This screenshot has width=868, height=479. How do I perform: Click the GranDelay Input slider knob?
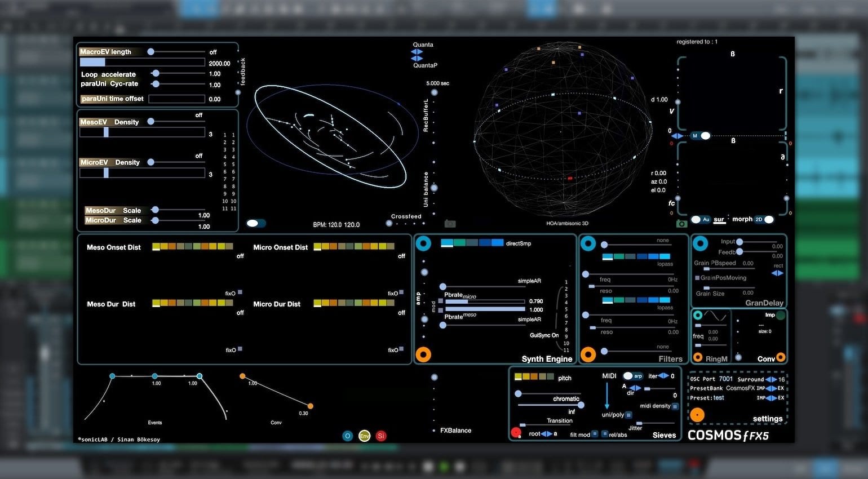click(739, 242)
